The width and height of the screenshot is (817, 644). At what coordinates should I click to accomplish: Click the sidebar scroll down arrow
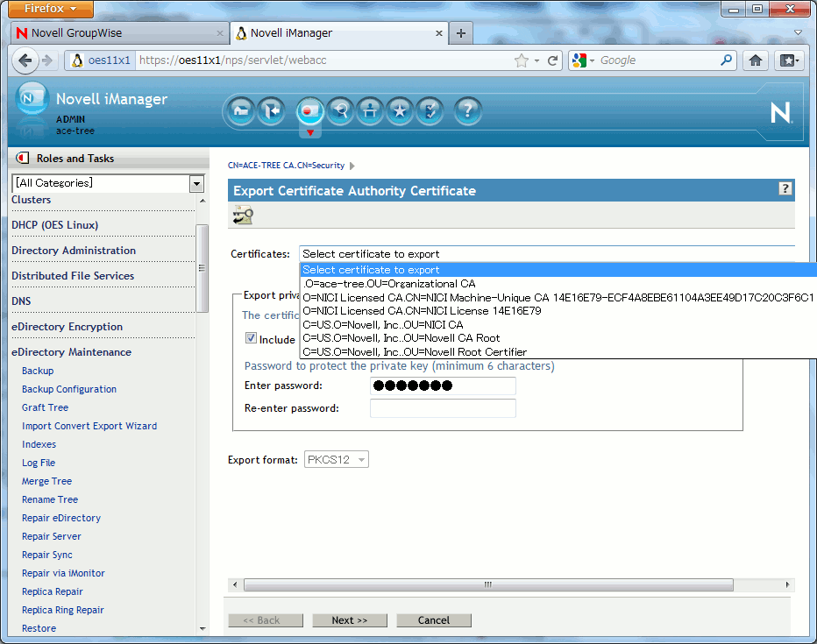pyautogui.click(x=202, y=628)
